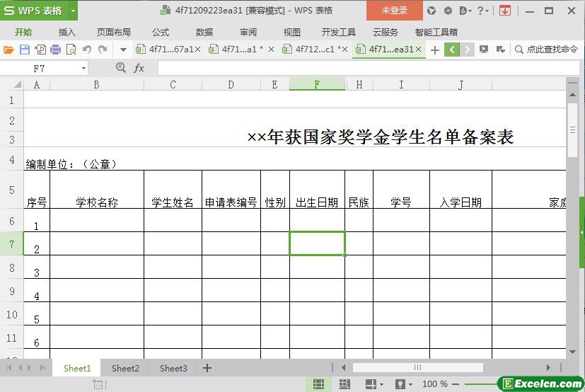The image size is (585, 392).
Task: Click the horizontal scrollbar thumb
Action: coord(418,368)
